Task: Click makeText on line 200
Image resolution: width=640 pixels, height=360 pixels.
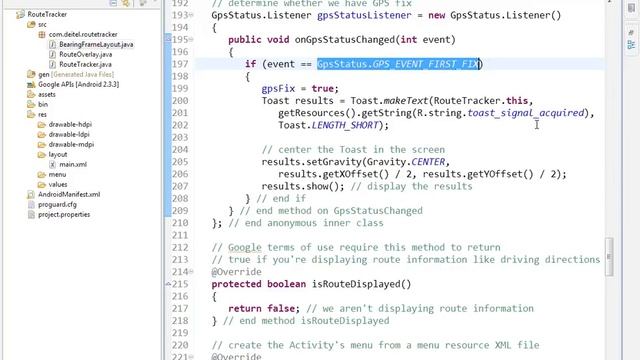Action: point(406,101)
